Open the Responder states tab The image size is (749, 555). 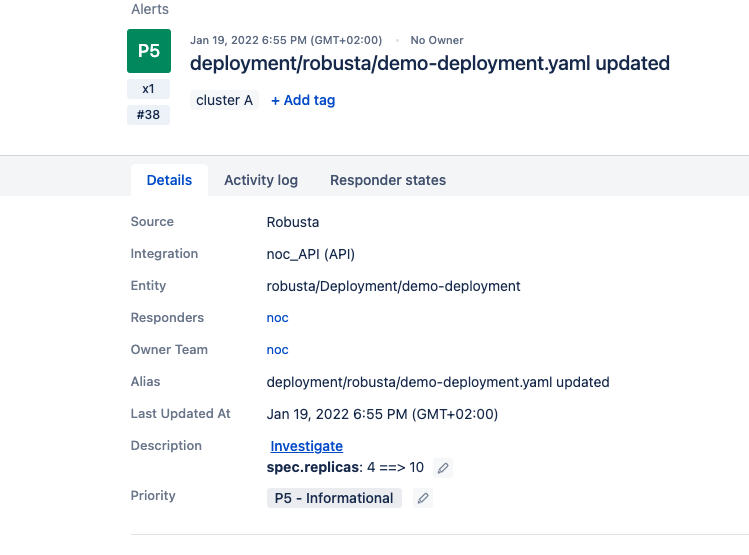(x=388, y=180)
